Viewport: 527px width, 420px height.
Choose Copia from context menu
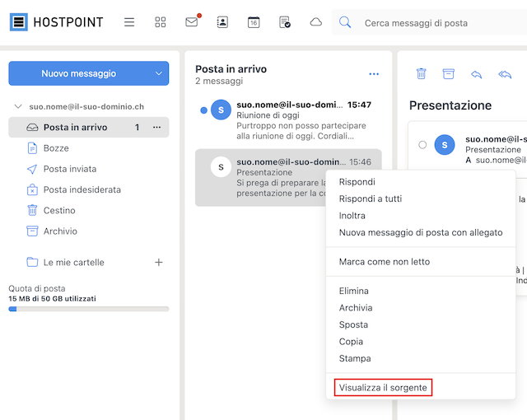pos(351,342)
